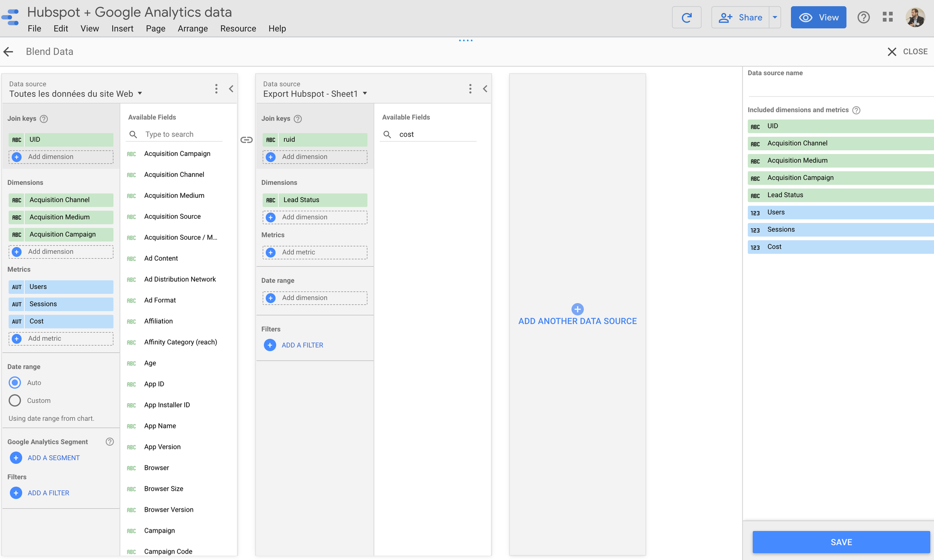
Task: Open Toutes les données du site Web dropdown
Action: (x=76, y=93)
